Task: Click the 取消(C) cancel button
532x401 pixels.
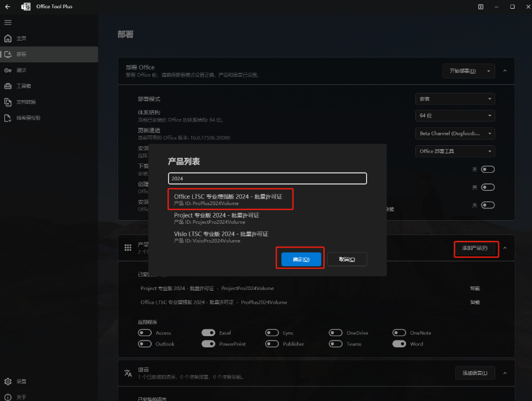Action: 347,259
